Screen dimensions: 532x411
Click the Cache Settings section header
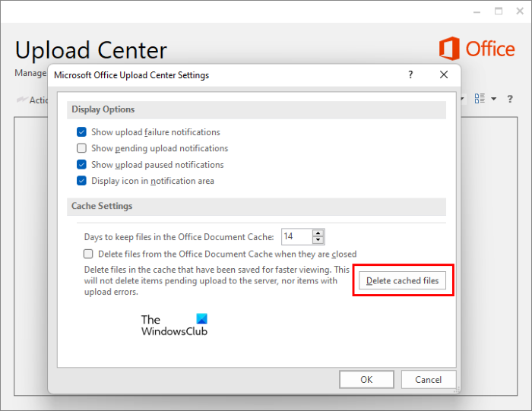pyautogui.click(x=256, y=206)
